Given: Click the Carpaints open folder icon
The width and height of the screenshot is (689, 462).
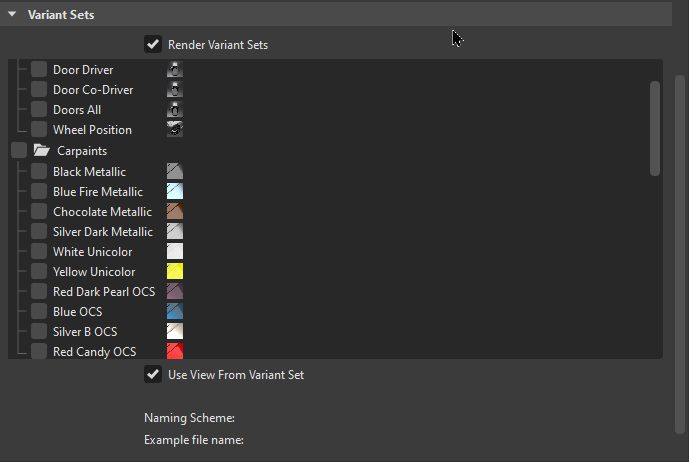Looking at the screenshot, I should pos(41,151).
